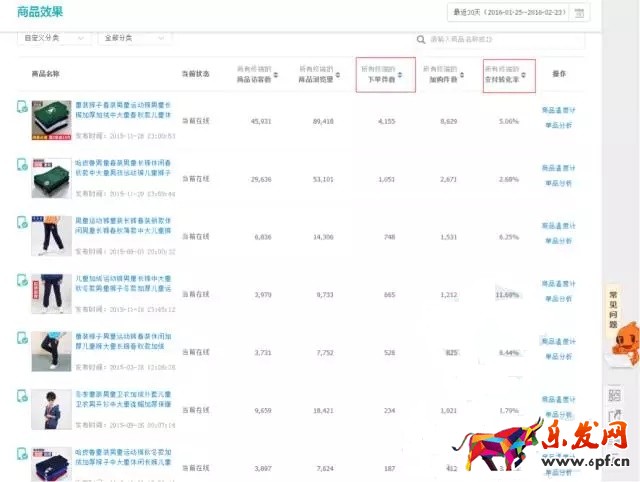Click mobile icon beside second product row

pos(22,164)
